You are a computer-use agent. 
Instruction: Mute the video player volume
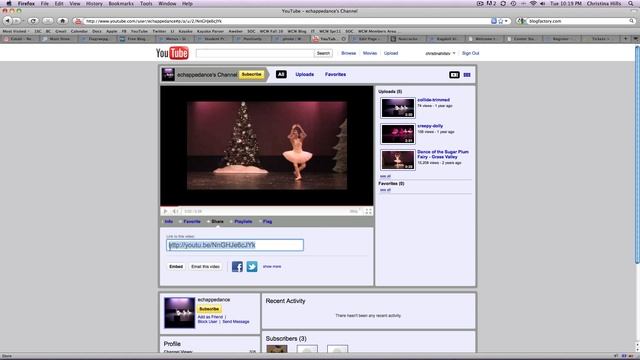pos(175,211)
